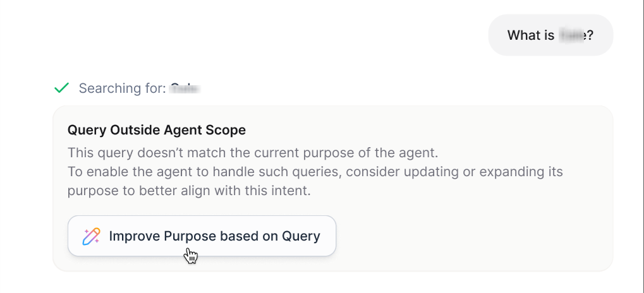Click the word "Purpose" on the improve button
Viewport: 644px width, 293px height.
coord(190,236)
